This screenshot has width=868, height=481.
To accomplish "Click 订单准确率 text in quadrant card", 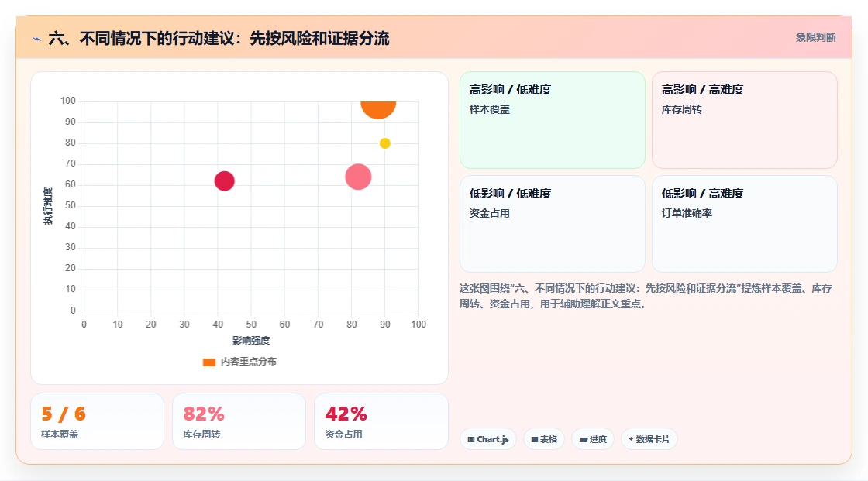I will tap(687, 213).
